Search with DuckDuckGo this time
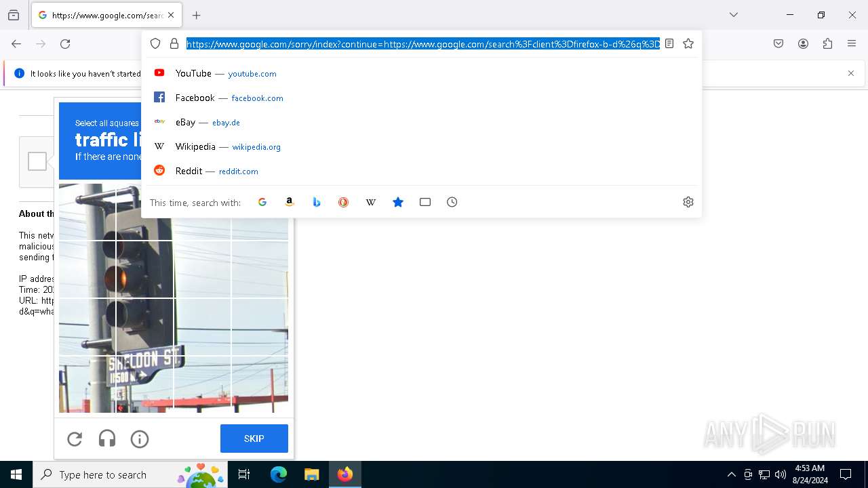This screenshot has width=868, height=488. pos(344,202)
